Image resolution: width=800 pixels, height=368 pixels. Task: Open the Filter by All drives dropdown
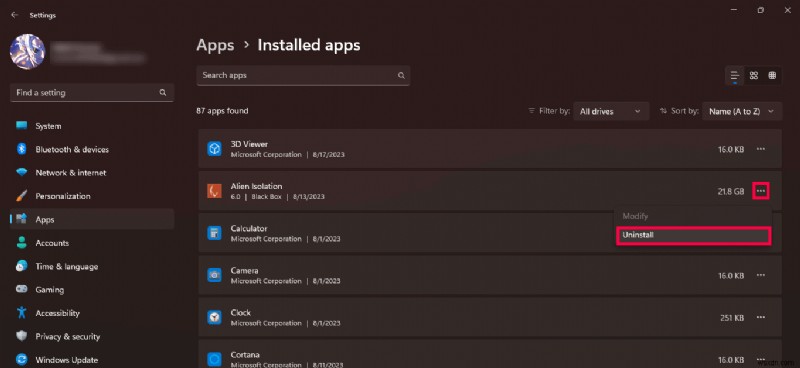point(611,111)
